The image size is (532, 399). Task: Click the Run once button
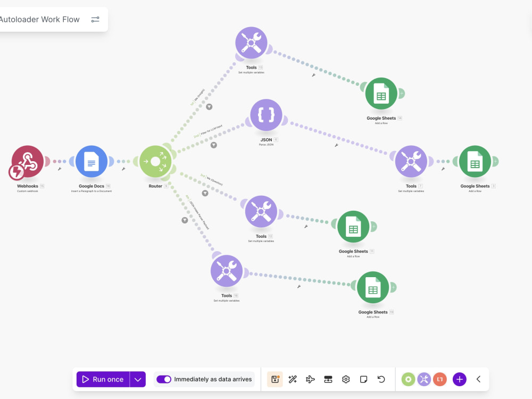coord(103,379)
